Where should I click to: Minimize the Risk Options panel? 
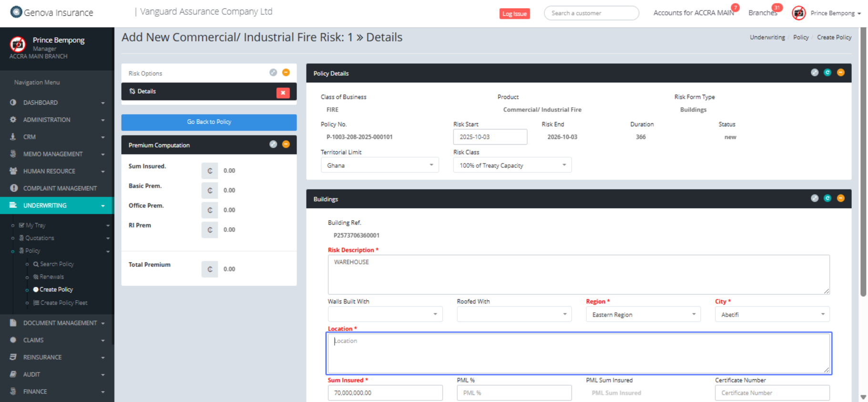coord(286,72)
